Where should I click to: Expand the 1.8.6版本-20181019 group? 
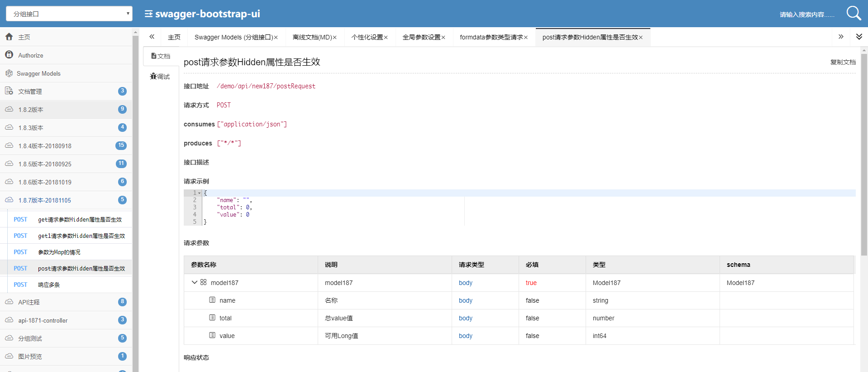point(66,182)
